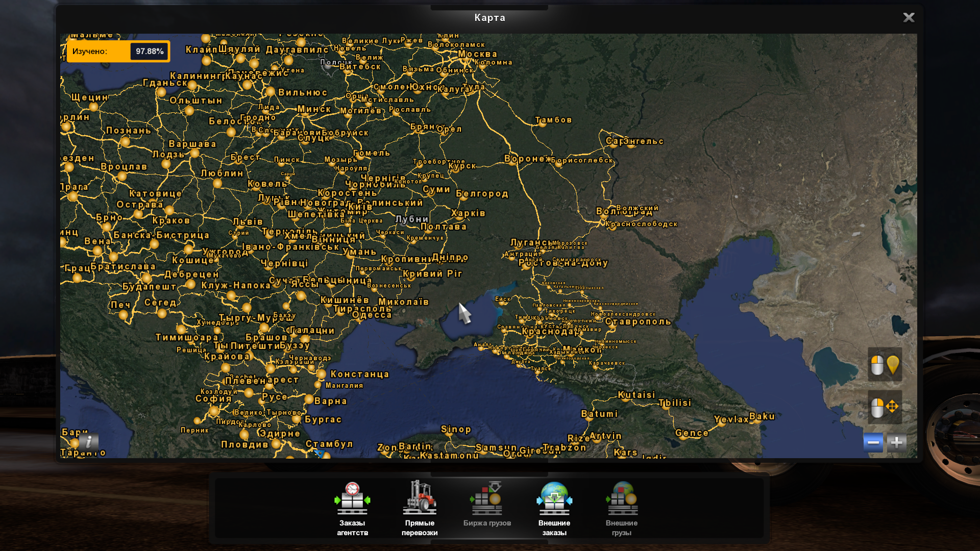Click Краснослободск town label
The height and width of the screenshot is (551, 980).
coord(642,224)
